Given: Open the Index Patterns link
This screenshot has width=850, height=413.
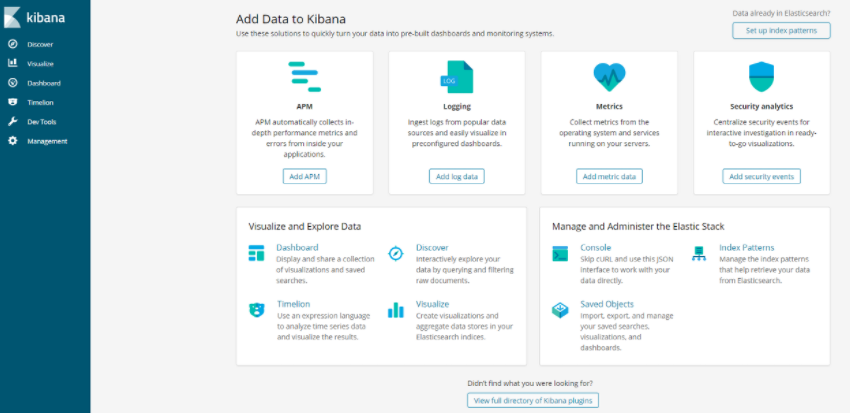Looking at the screenshot, I should [746, 248].
